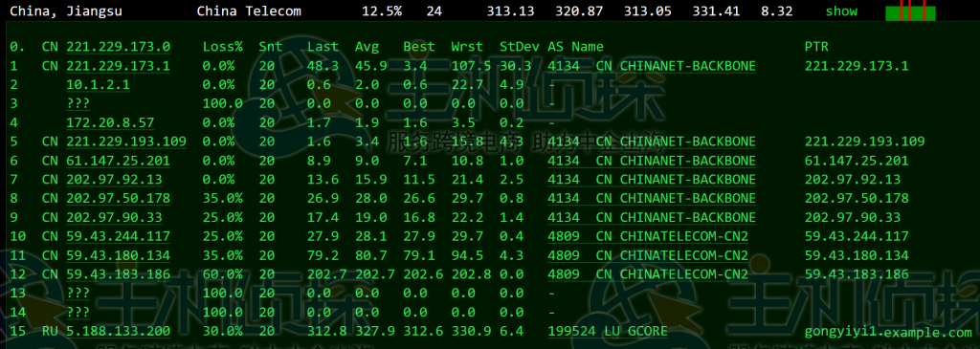
Task: Click hop 1 AS 4134 CHINANET-BACKBONE link
Action: tap(652, 66)
